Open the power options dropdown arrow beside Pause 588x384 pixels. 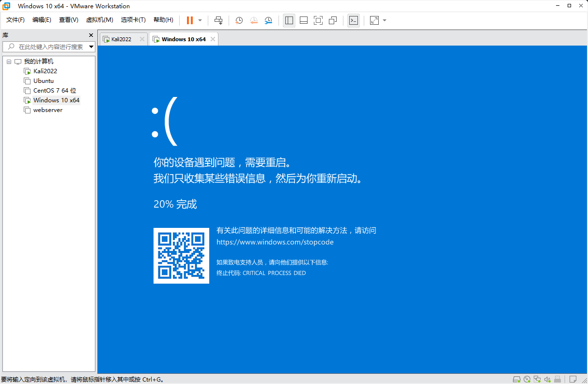coord(200,20)
